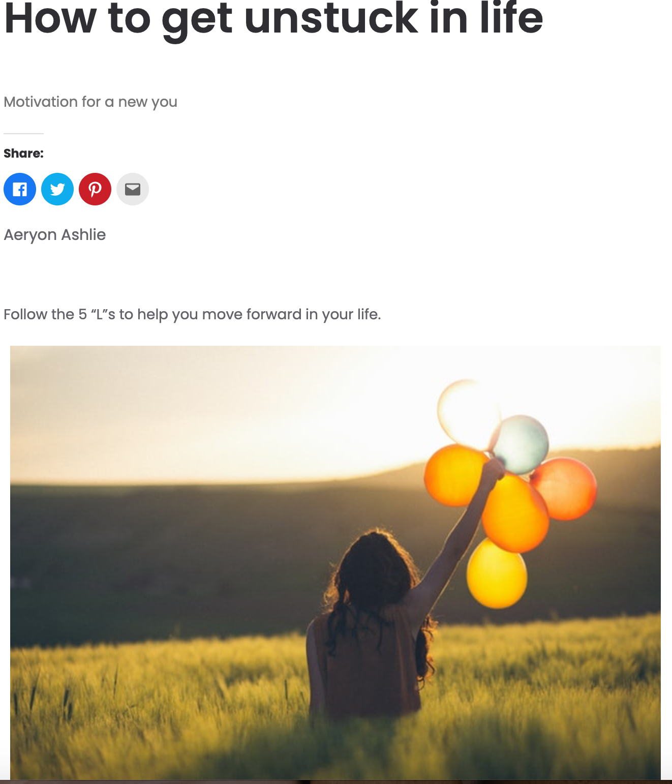Click the 'How to get unstuck in life' heading

tap(273, 19)
